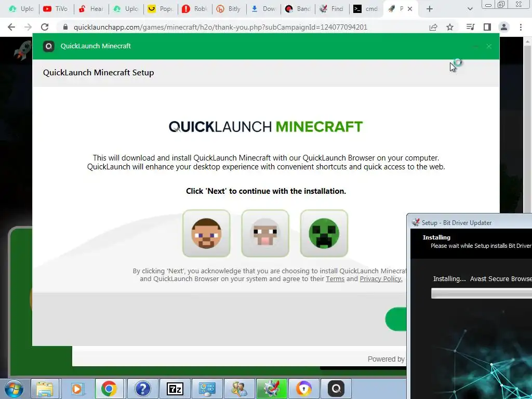Switch to the Hear tab
This screenshot has height=399, width=532.
[91, 9]
